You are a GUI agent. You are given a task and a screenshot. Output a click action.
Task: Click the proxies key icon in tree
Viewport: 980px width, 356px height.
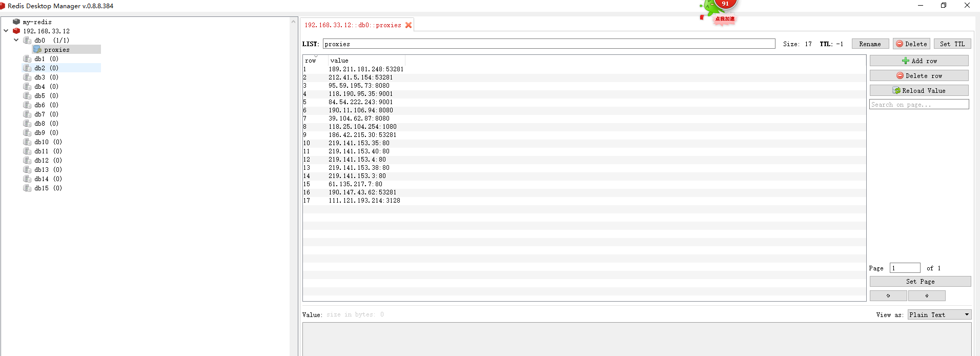(x=37, y=49)
